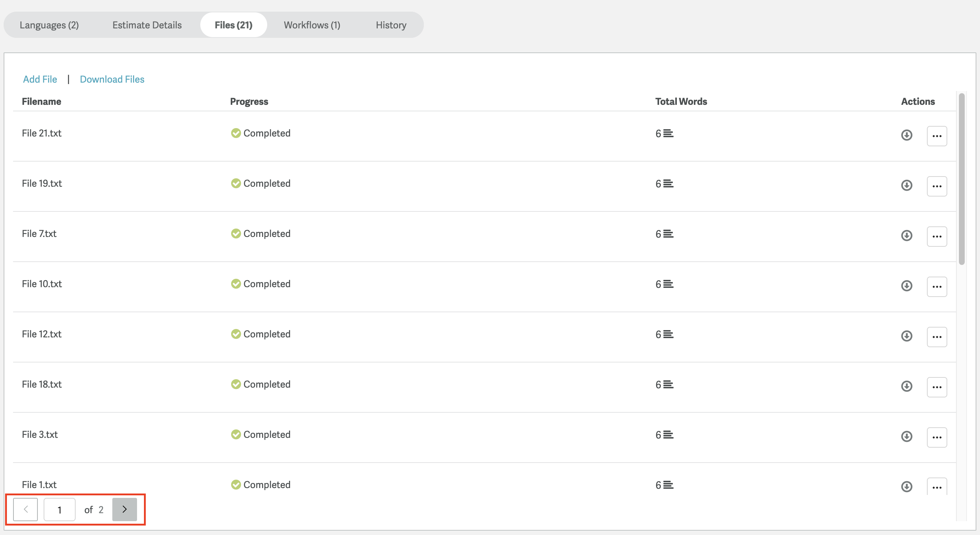Open the Workflows (1) tab
980x535 pixels.
[x=312, y=25]
